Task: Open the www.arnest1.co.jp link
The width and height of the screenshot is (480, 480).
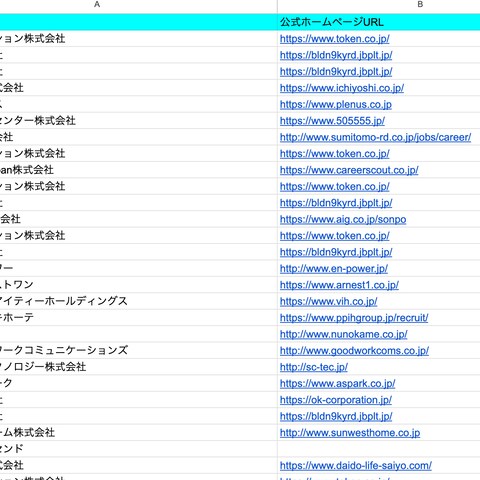Action: 339,285
